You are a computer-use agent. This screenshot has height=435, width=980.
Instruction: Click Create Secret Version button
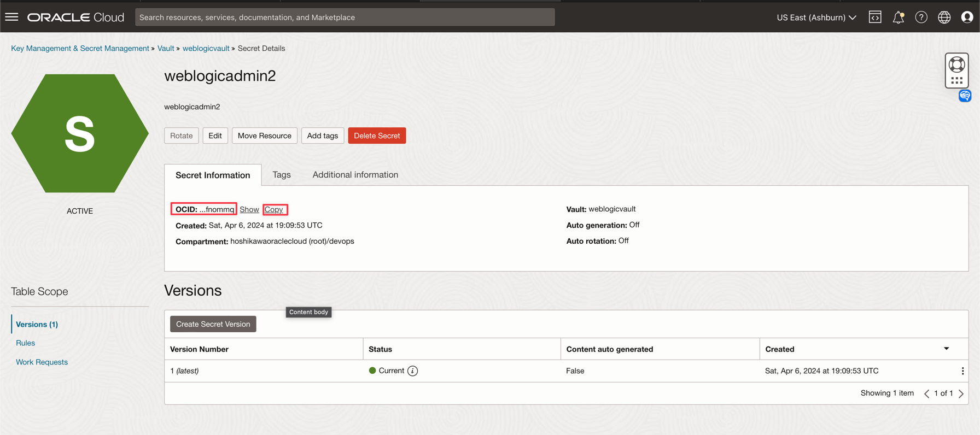click(x=213, y=324)
